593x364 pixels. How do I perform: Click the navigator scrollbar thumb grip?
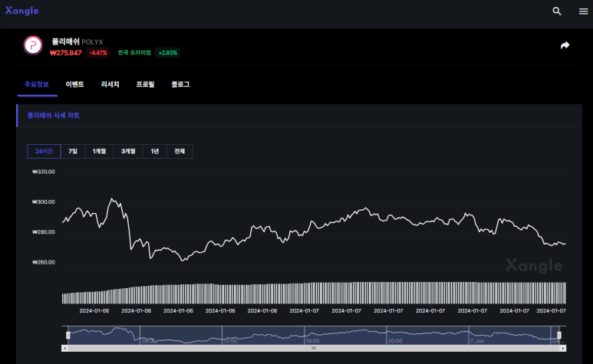coord(314,348)
